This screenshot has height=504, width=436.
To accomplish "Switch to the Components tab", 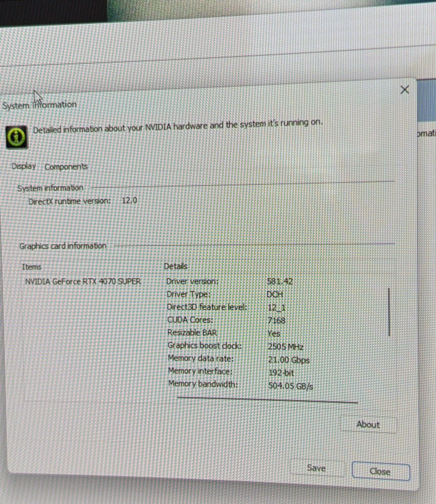I will tap(66, 167).
